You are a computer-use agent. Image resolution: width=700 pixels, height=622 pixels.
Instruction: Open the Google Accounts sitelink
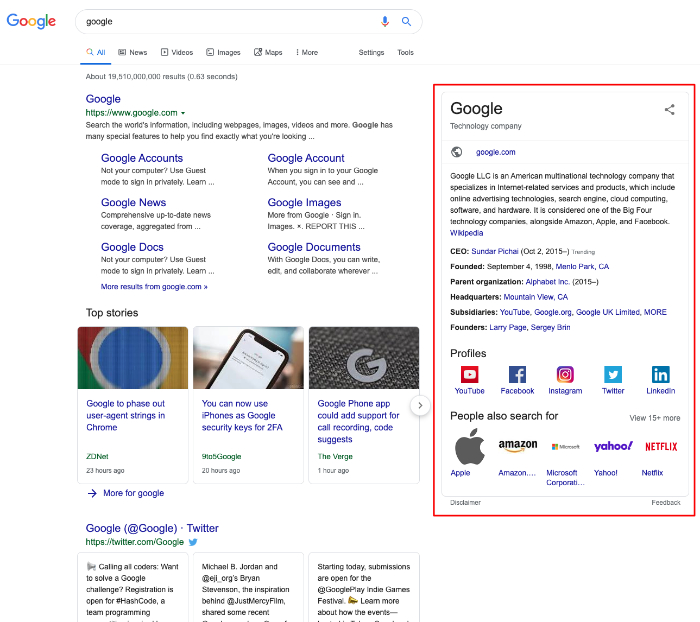click(142, 158)
